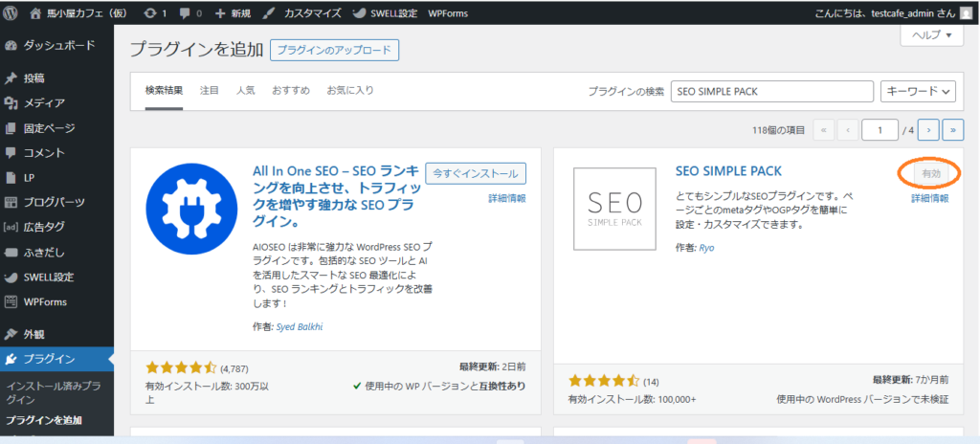This screenshot has width=980, height=444.
Task: Click 今すぐインストール for All In One SEO
Action: [x=476, y=173]
